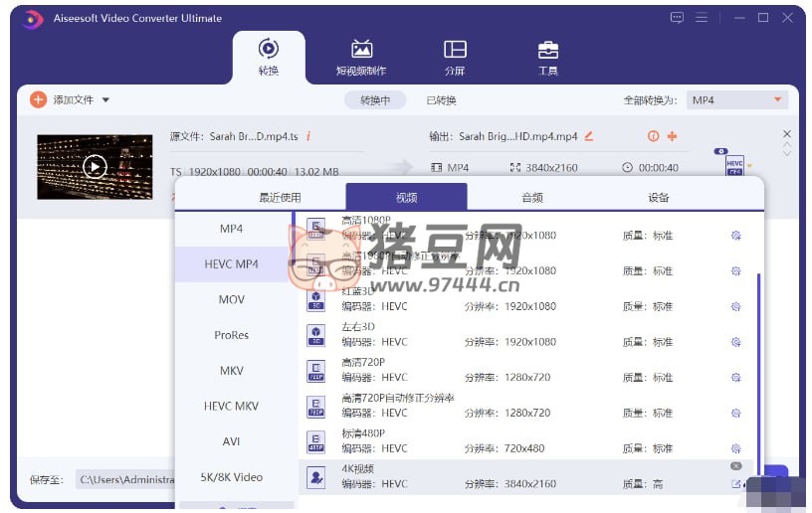Image resolution: width=812 pixels, height=513 pixels.
Task: Expand the 添加文件 dropdown arrow
Action: pos(105,100)
